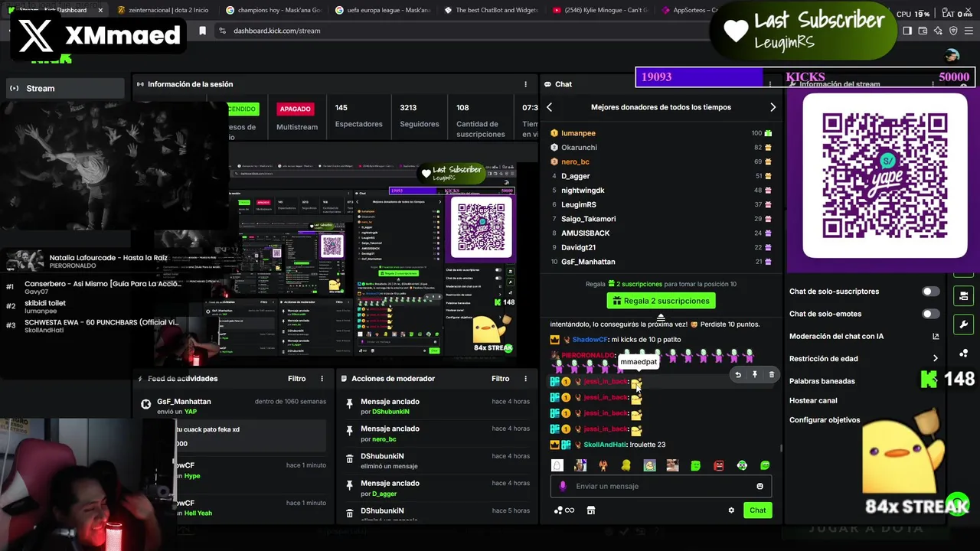The height and width of the screenshot is (551, 980).
Task: Click the APAGADO Multistream status badge
Action: [297, 109]
